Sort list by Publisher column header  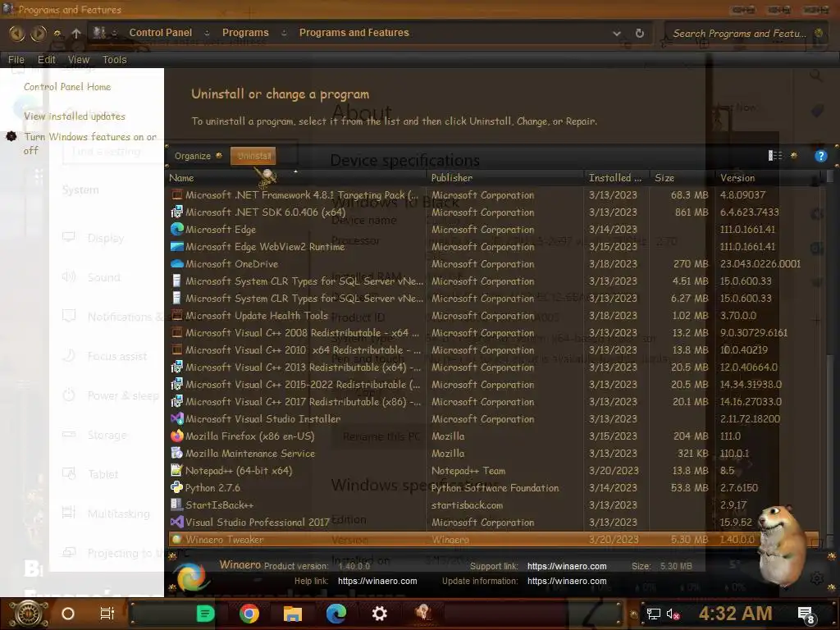coord(505,178)
